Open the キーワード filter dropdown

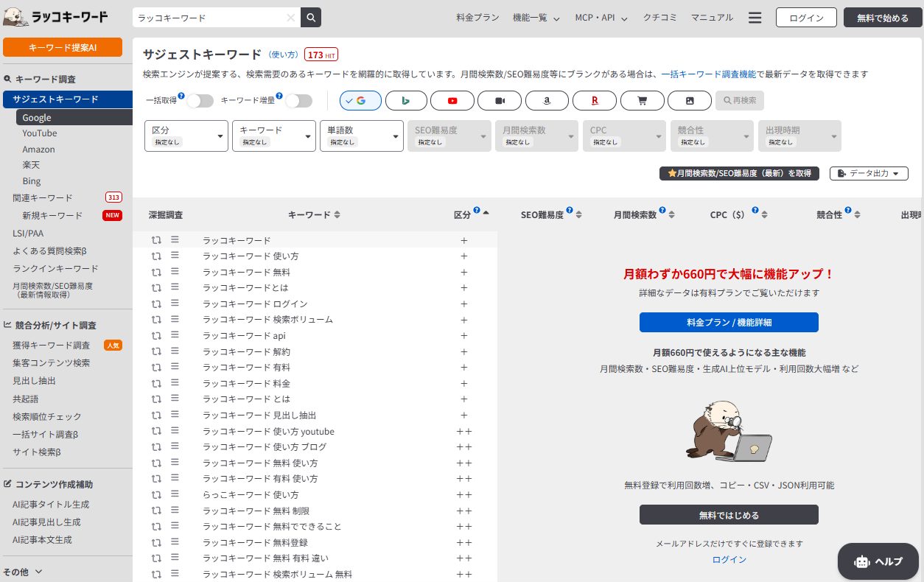[274, 136]
